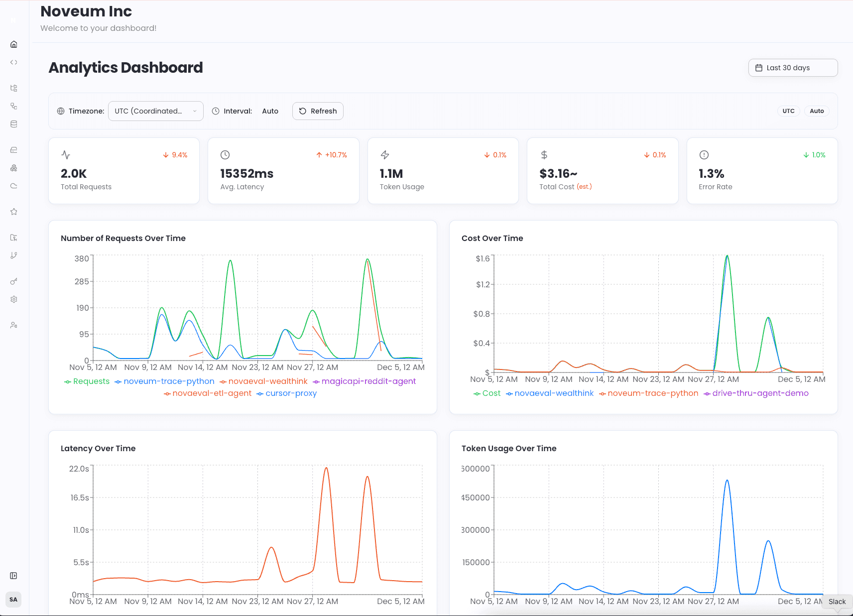Viewport: 853px width, 616px height.
Task: Open API keys via the key icon
Action: pos(13,281)
